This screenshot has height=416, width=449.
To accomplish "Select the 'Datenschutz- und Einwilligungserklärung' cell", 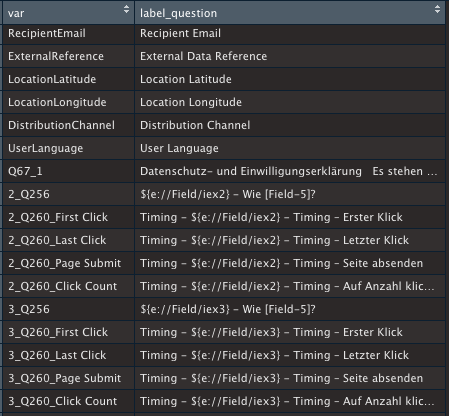I will point(290,171).
